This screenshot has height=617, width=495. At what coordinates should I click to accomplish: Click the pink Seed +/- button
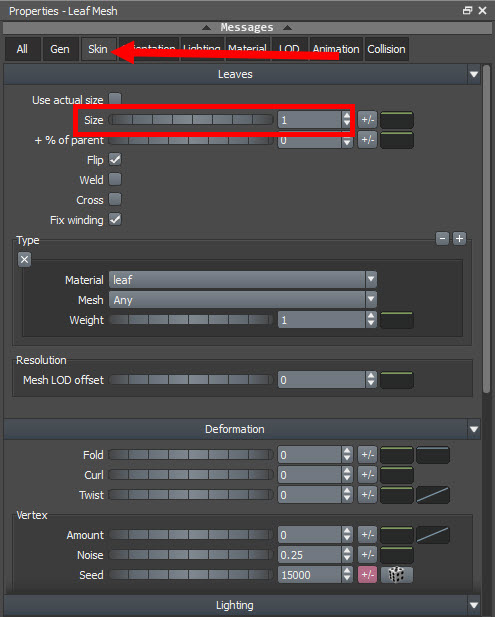pos(368,575)
